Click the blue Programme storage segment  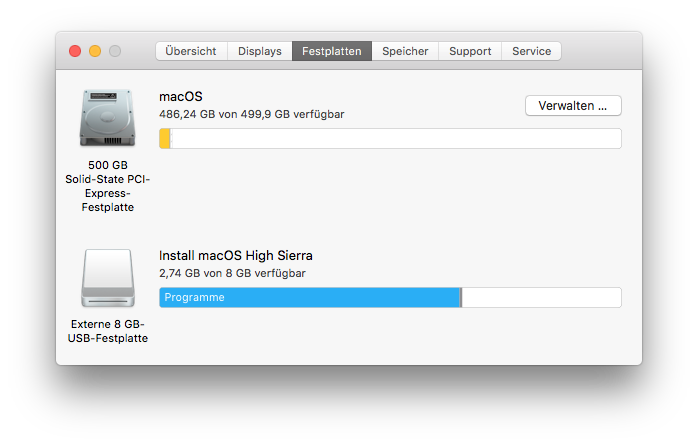click(x=310, y=298)
